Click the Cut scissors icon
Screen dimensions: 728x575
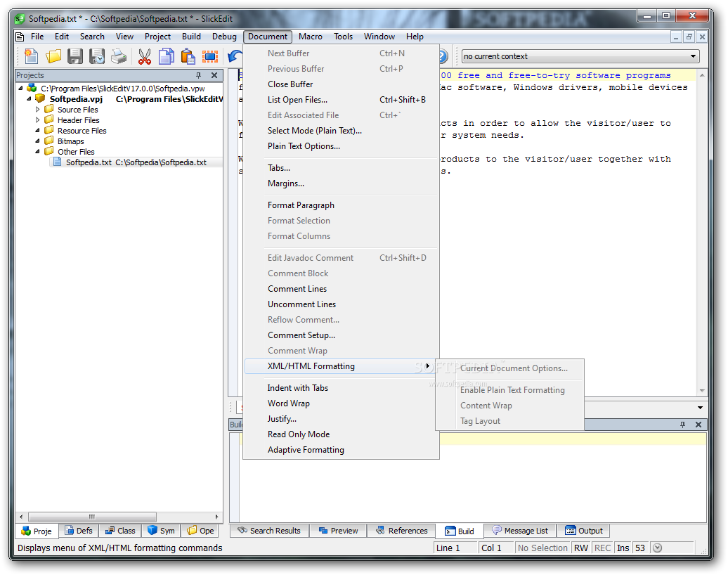144,56
